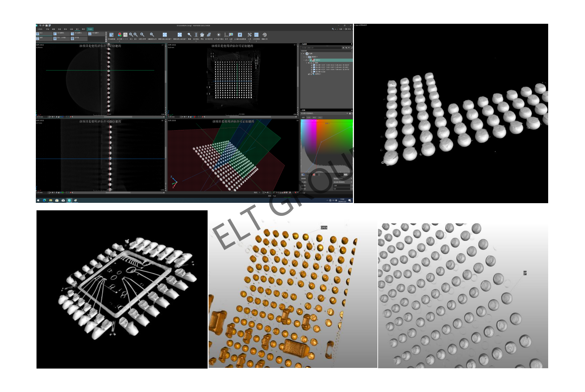Click the set zoom ratio magnifier icon
585x392 pixels.
152,35
